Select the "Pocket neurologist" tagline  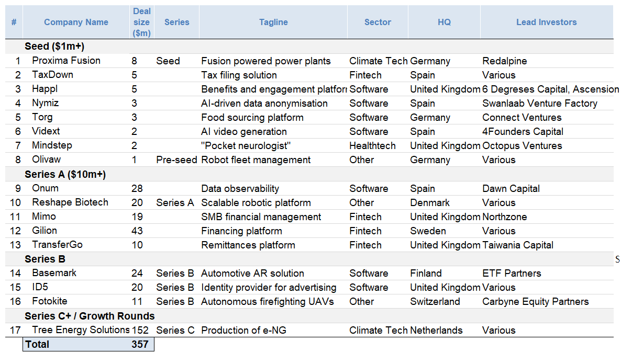tap(246, 145)
